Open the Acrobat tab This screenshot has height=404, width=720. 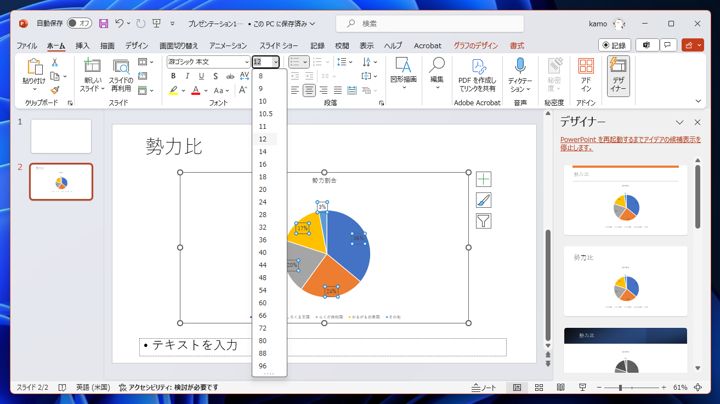[x=428, y=45]
